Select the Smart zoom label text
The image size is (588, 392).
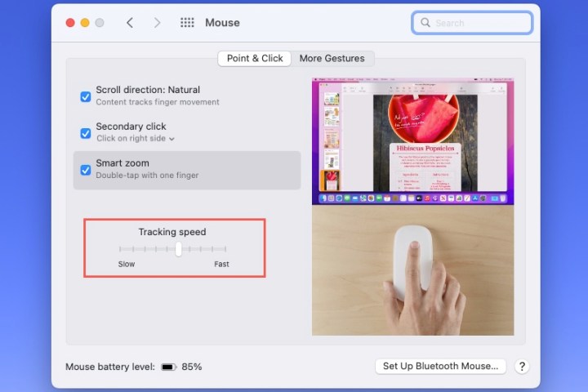pos(122,163)
